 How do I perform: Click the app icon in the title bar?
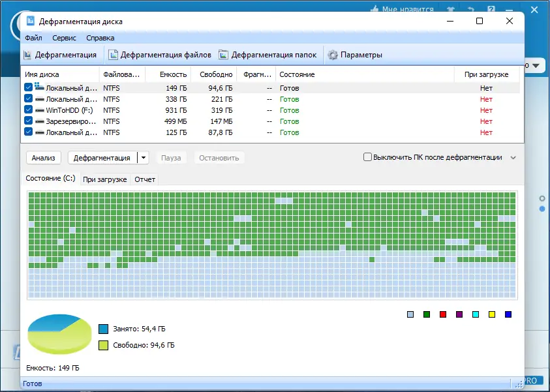tap(31, 21)
